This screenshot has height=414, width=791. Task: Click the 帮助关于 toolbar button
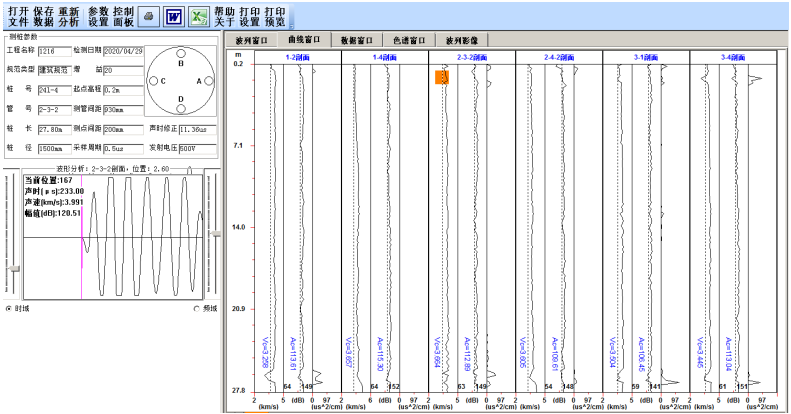tap(224, 17)
